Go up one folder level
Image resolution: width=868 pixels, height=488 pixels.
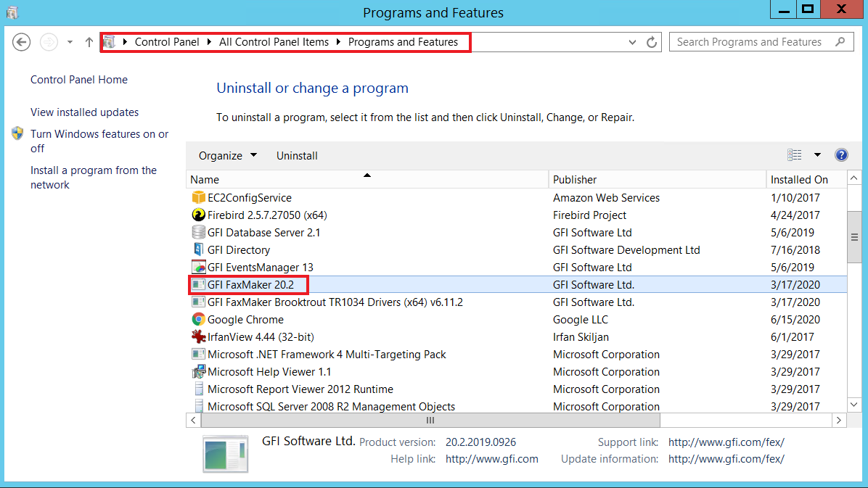(89, 42)
